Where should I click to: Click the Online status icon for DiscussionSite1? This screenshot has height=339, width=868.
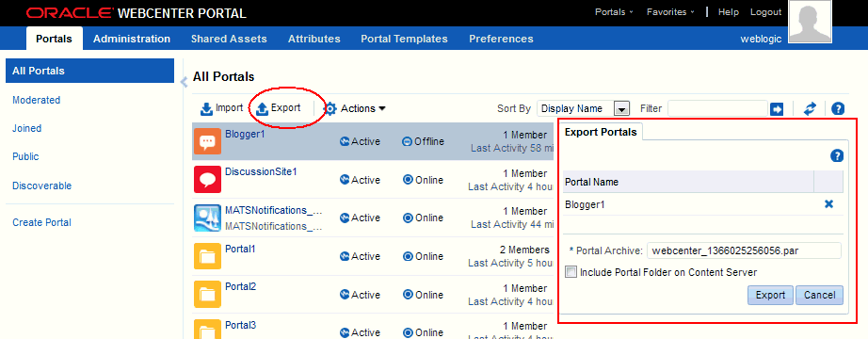[409, 180]
